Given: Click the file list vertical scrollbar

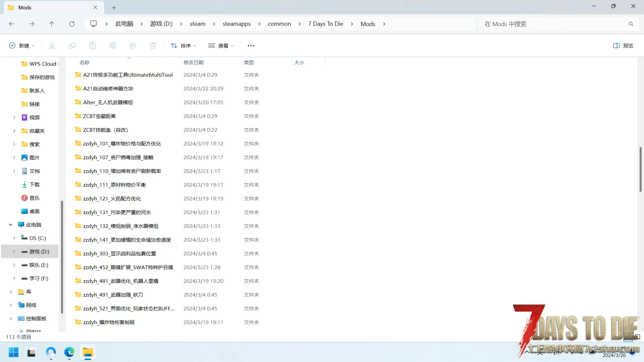Looking at the screenshot, I should click(640, 169).
